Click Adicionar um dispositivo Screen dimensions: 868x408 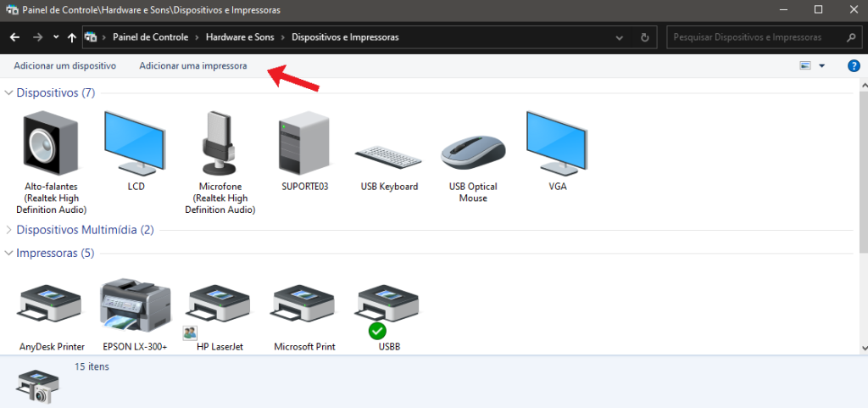point(64,65)
